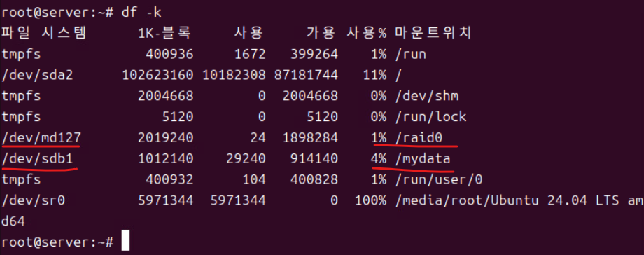Click the value 29240

coord(246,158)
